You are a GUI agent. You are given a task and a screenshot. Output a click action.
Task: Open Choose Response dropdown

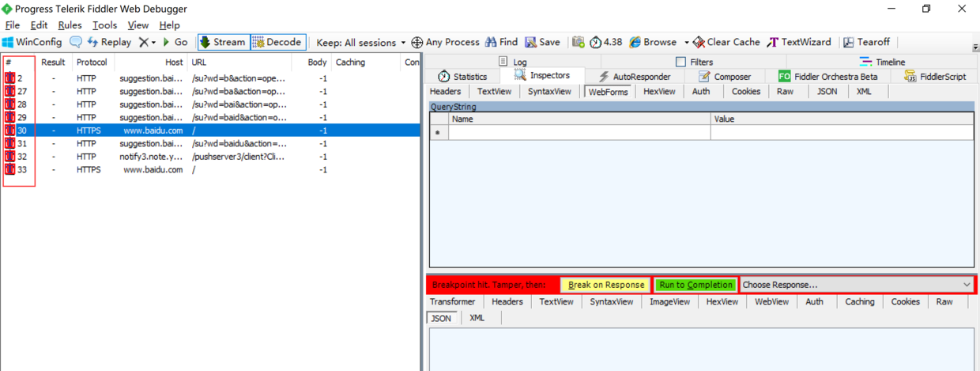click(857, 285)
